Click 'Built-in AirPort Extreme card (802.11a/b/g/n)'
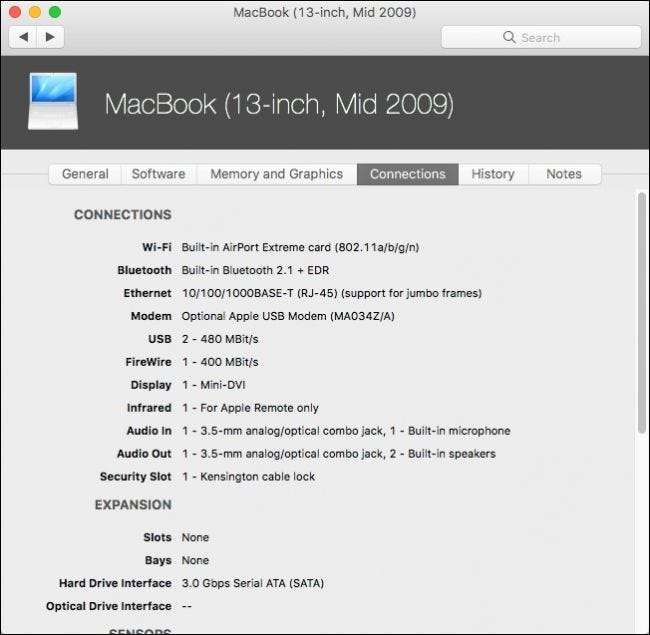 pos(301,247)
